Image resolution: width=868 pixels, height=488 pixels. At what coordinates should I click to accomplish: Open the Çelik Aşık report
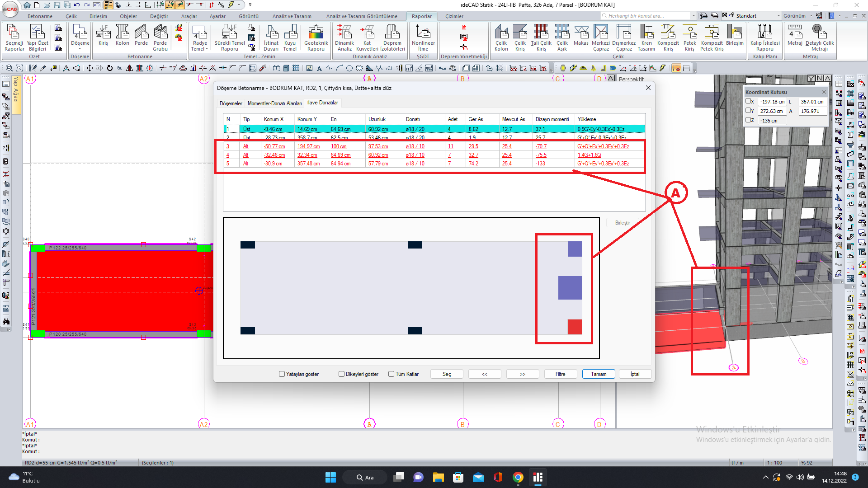562,38
